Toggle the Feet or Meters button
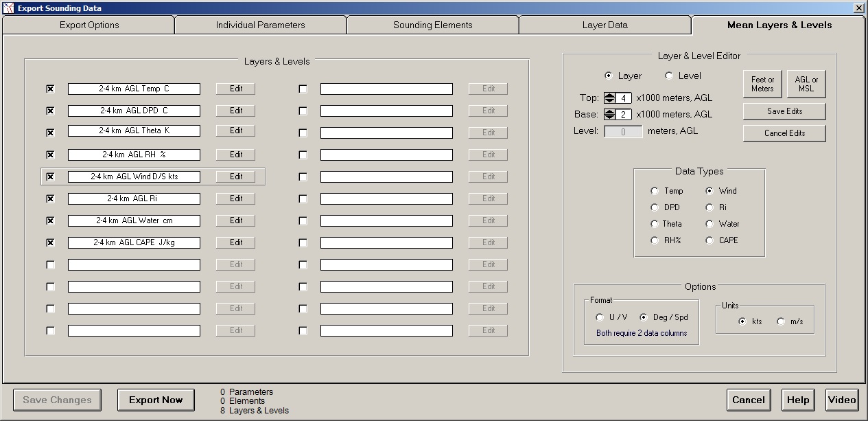 762,84
